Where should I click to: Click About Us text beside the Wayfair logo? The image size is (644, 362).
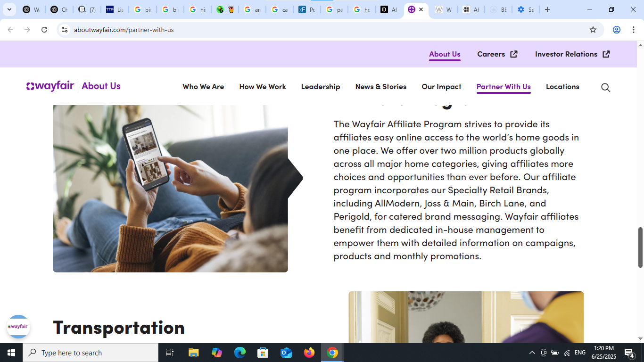[x=101, y=86]
